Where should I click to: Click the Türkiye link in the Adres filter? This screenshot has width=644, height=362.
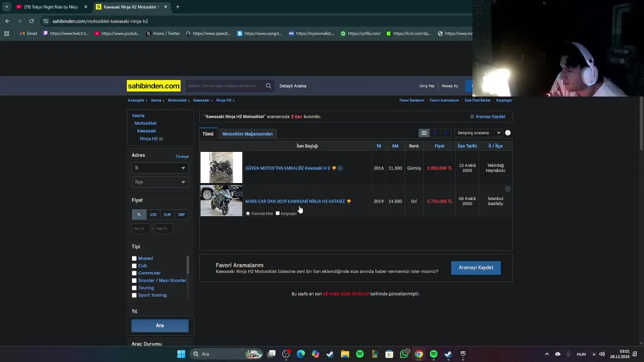point(182,156)
